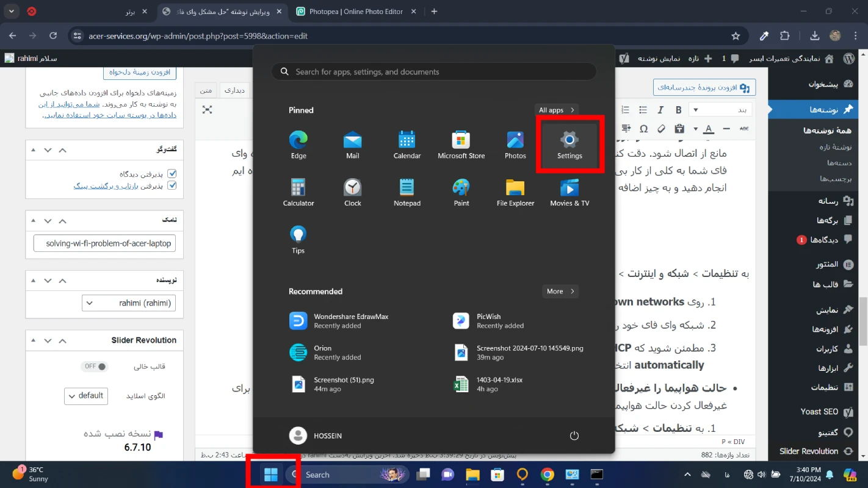Insert a horizontal line in the editor
The height and width of the screenshot is (488, 868).
point(726,128)
